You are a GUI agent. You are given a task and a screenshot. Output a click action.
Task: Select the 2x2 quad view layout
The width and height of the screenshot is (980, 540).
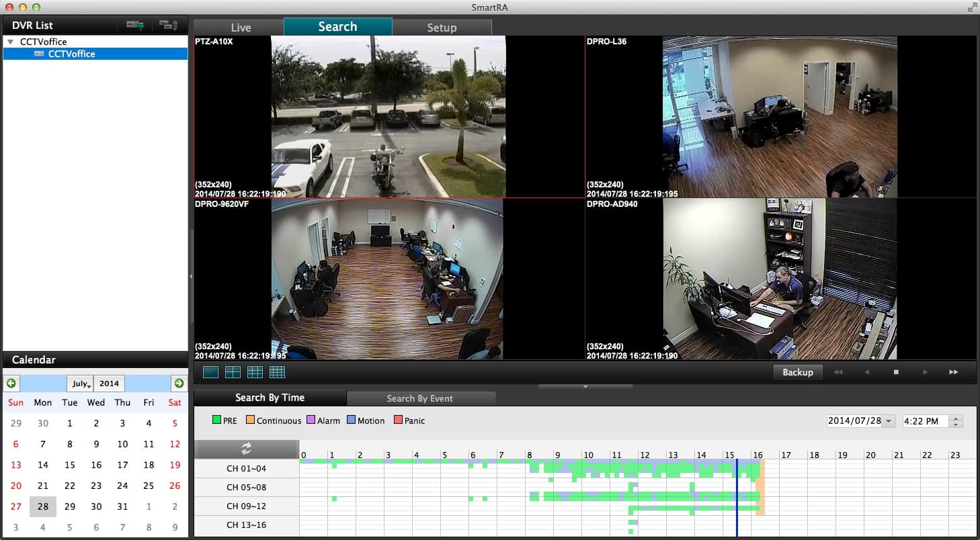233,372
